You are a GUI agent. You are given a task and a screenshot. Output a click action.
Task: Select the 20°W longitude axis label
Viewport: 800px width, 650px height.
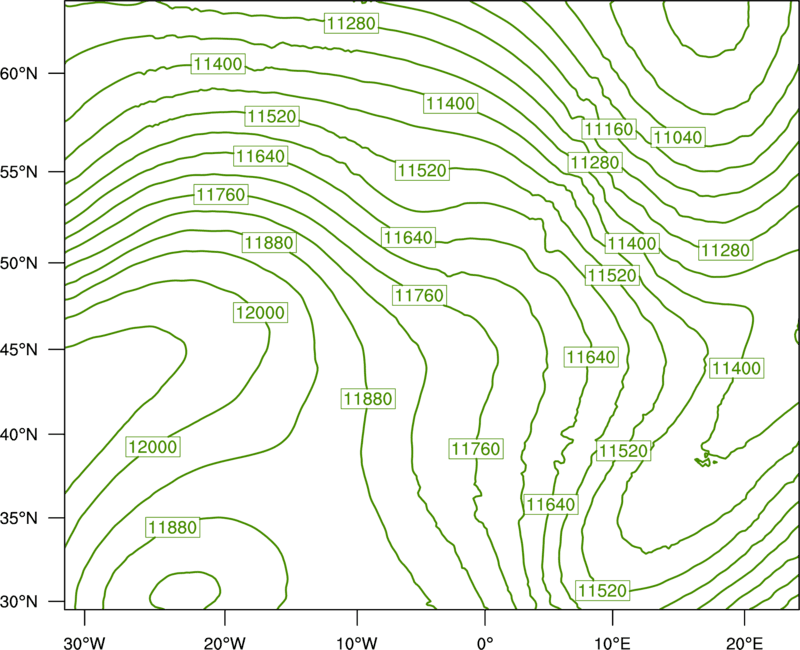[x=225, y=643]
